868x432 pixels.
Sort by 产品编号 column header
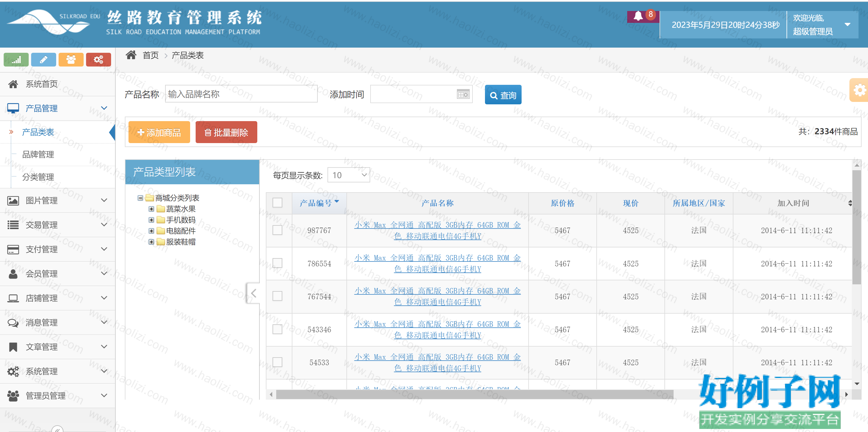point(319,203)
